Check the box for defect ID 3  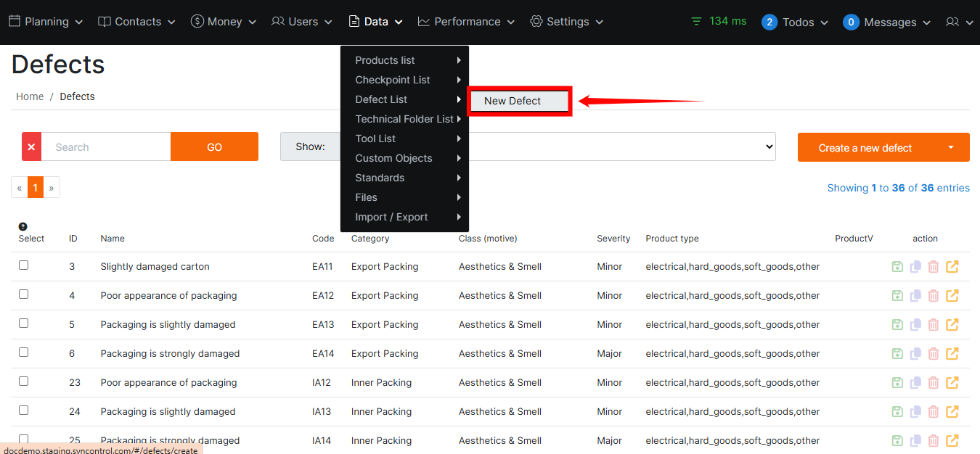pos(24,265)
